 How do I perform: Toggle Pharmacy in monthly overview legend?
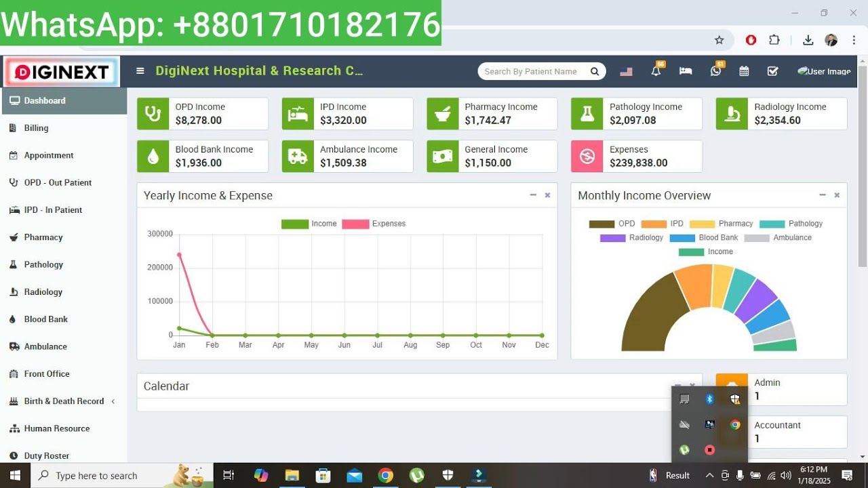pos(721,224)
